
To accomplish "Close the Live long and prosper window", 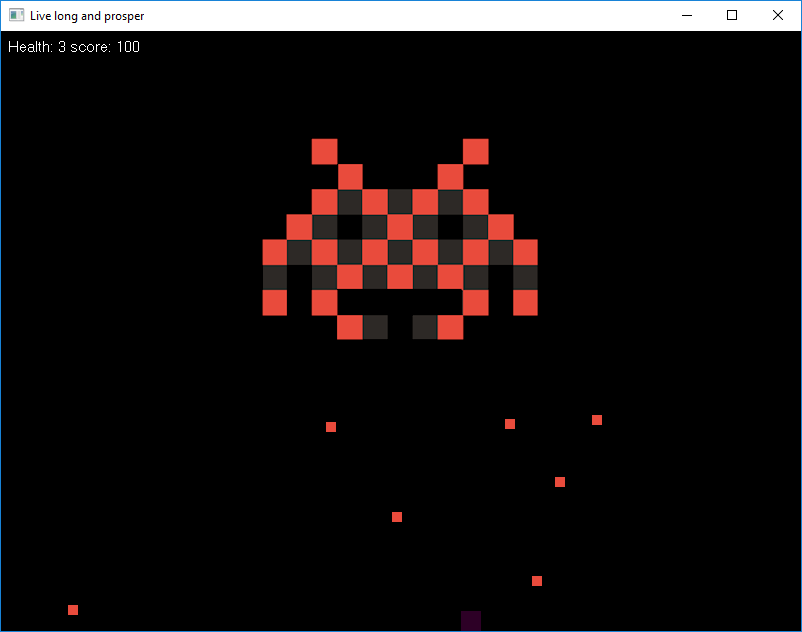I will pos(777,15).
